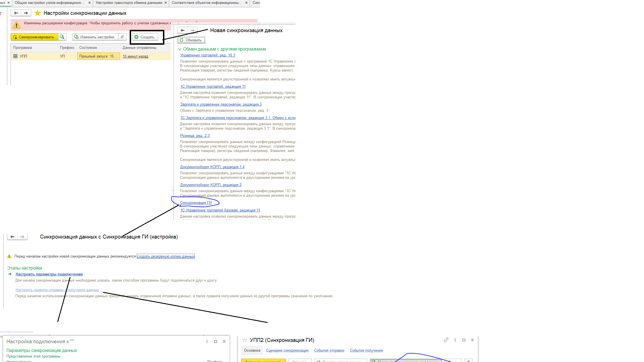Open the menu dots in Настройка подключения к dialog
This screenshot has height=362, width=644.
207,341
